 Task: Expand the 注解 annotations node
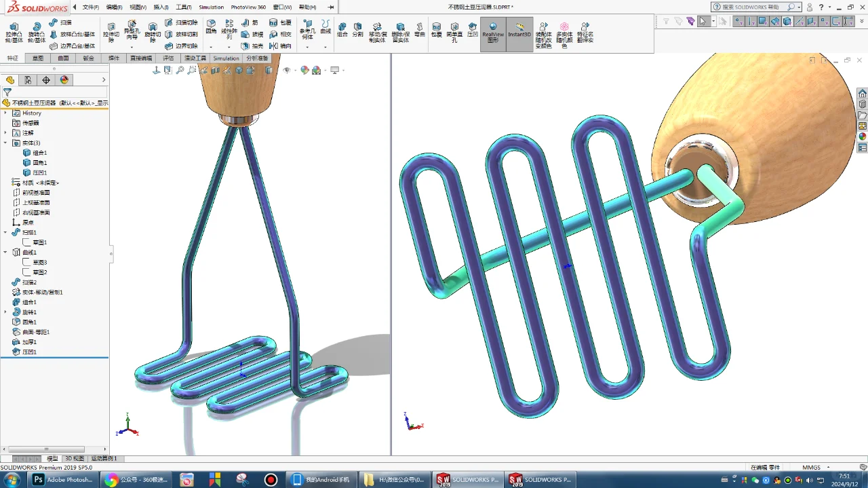tap(5, 133)
